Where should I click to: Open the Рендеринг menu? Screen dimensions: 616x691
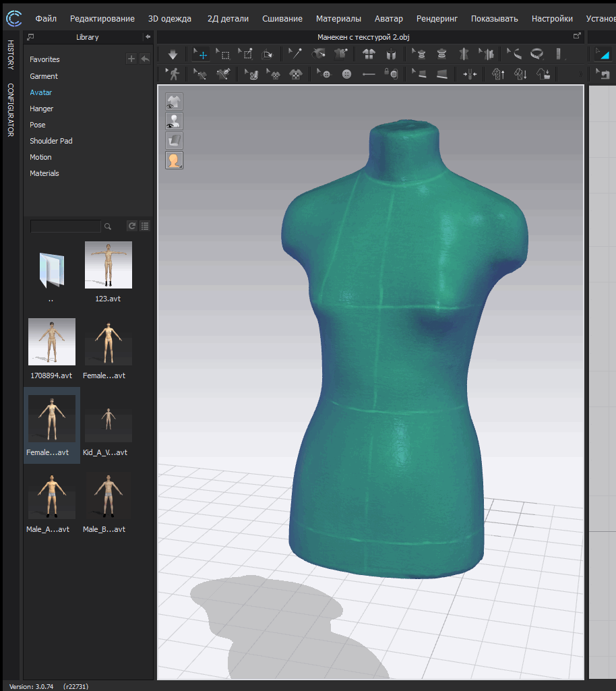(437, 19)
